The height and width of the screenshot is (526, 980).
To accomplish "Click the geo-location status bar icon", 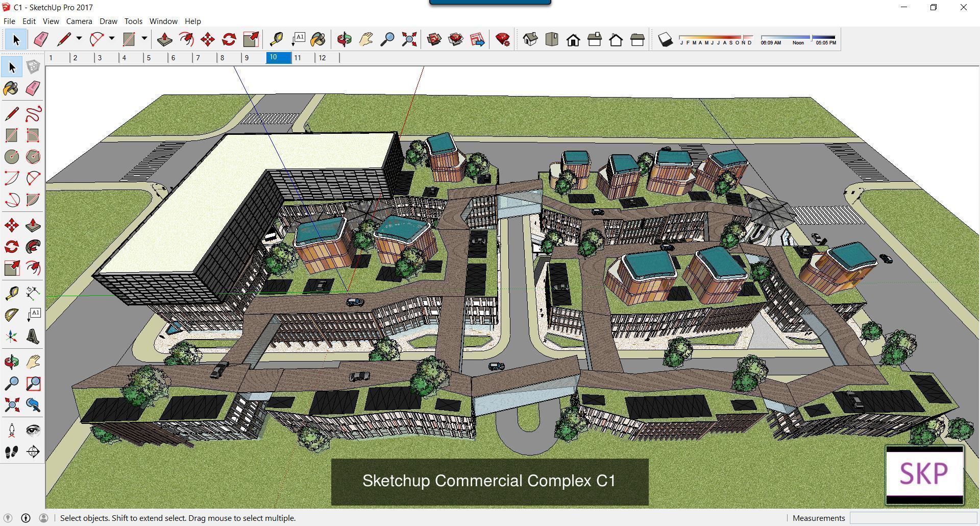I will click(x=8, y=518).
